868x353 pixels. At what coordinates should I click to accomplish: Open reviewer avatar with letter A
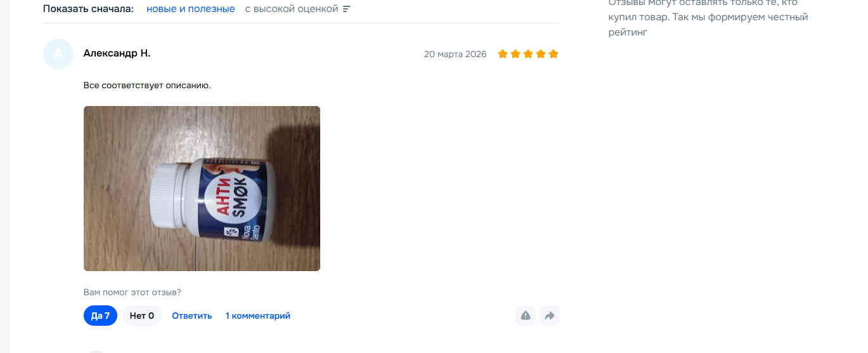tap(58, 54)
